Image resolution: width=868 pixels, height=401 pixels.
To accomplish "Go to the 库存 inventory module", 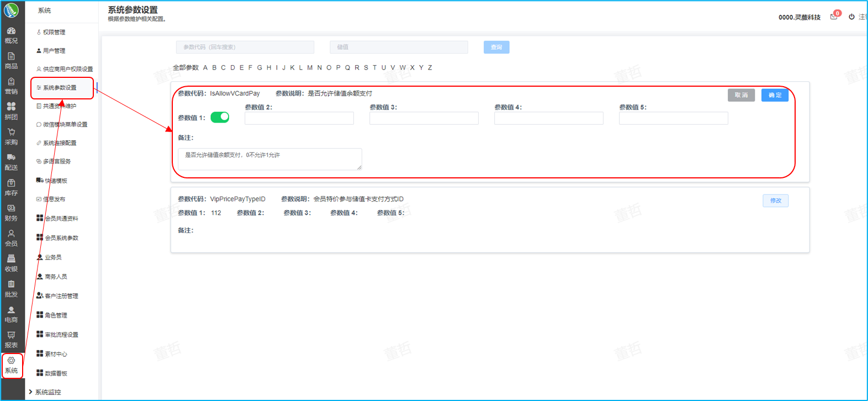I will (x=11, y=188).
